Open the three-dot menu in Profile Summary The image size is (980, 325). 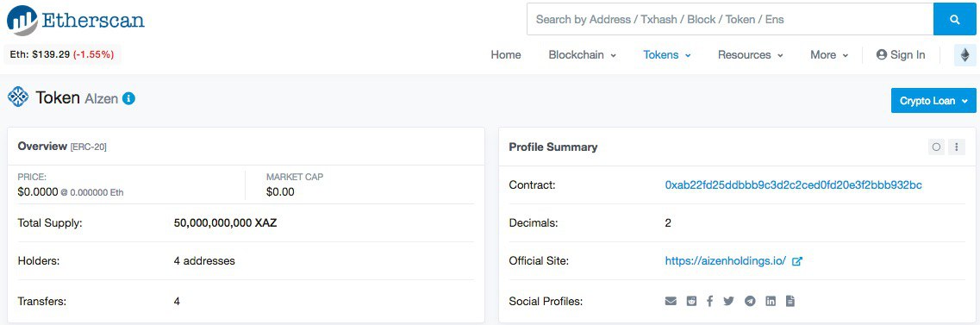pos(956,147)
